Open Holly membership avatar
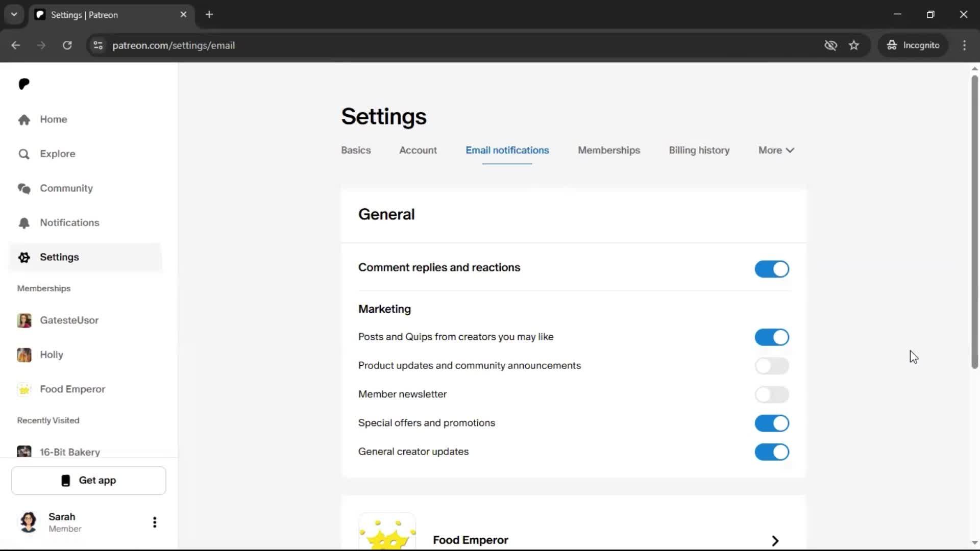This screenshot has width=980, height=551. coord(24,355)
